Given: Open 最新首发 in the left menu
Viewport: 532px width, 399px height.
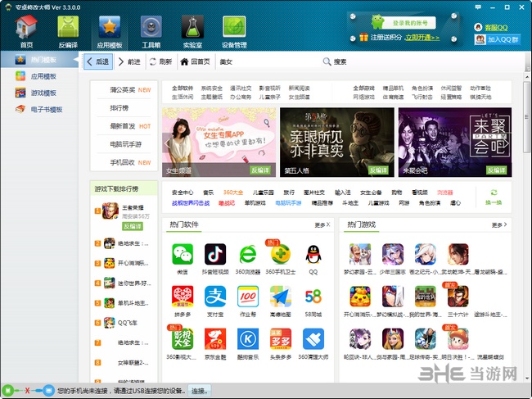Looking at the screenshot, I should click(124, 126).
